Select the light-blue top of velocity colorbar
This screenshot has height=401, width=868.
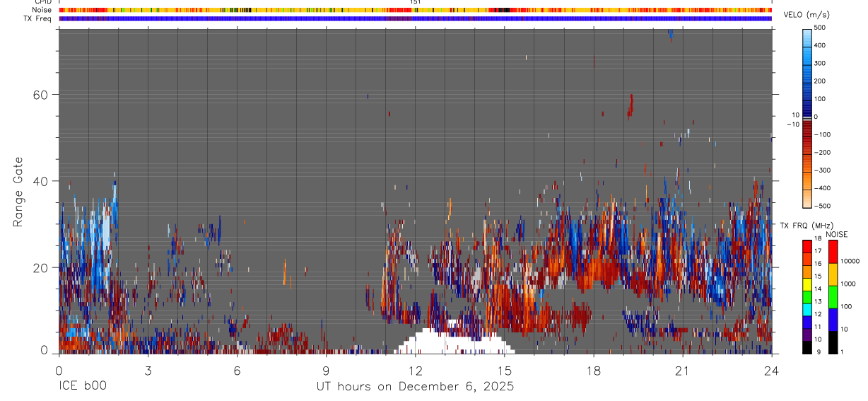[x=807, y=37]
